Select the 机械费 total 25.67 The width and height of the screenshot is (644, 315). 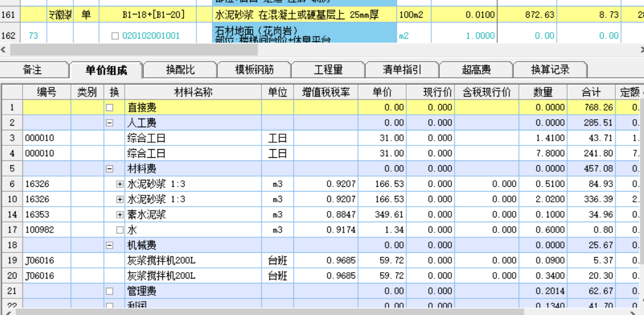(x=591, y=245)
